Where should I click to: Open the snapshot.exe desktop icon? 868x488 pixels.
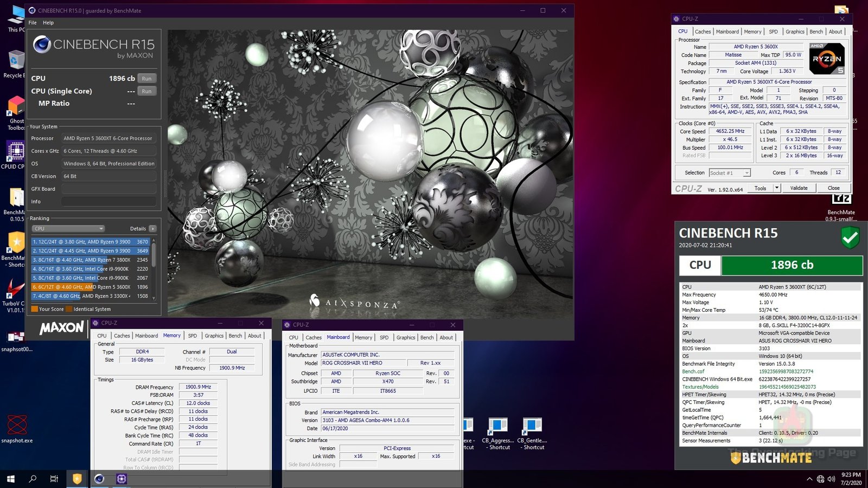(x=17, y=425)
